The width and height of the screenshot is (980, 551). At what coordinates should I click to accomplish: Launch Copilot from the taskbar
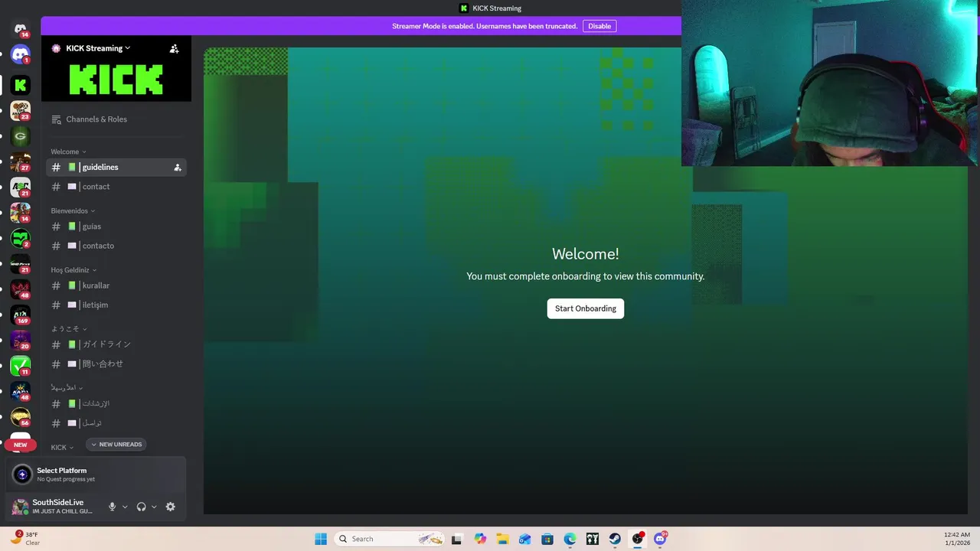coord(480,539)
